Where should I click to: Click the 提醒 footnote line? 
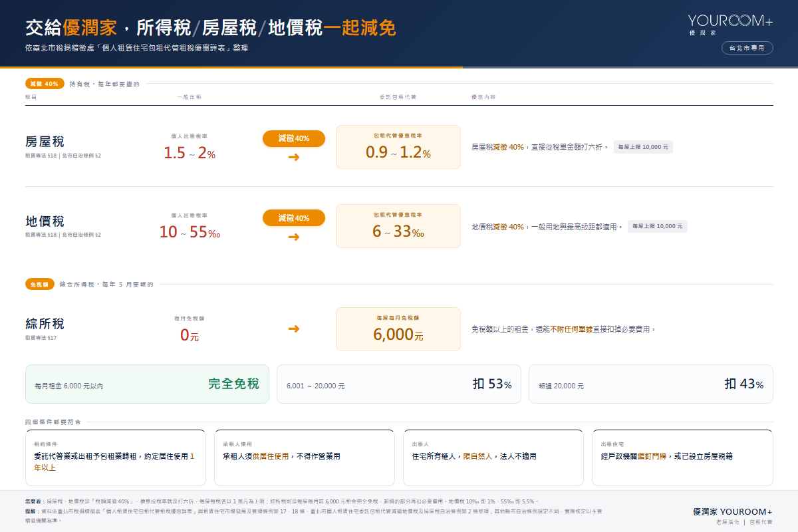click(x=314, y=515)
